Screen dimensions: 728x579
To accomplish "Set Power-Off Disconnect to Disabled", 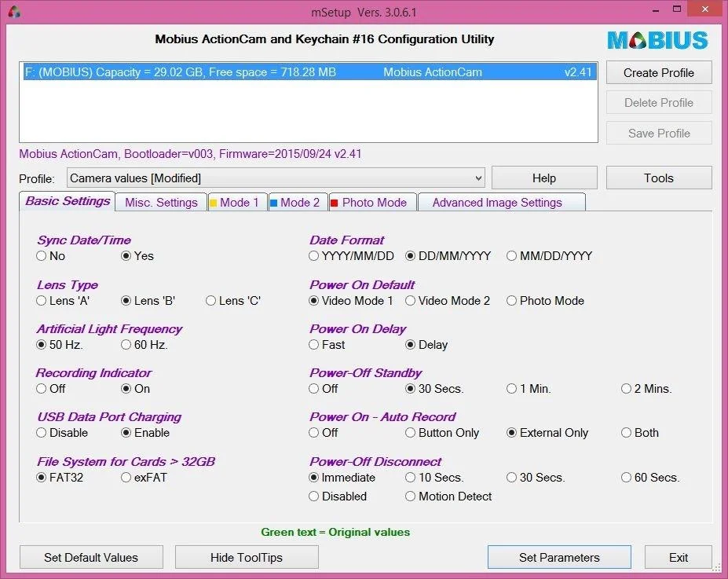I will point(338,497).
